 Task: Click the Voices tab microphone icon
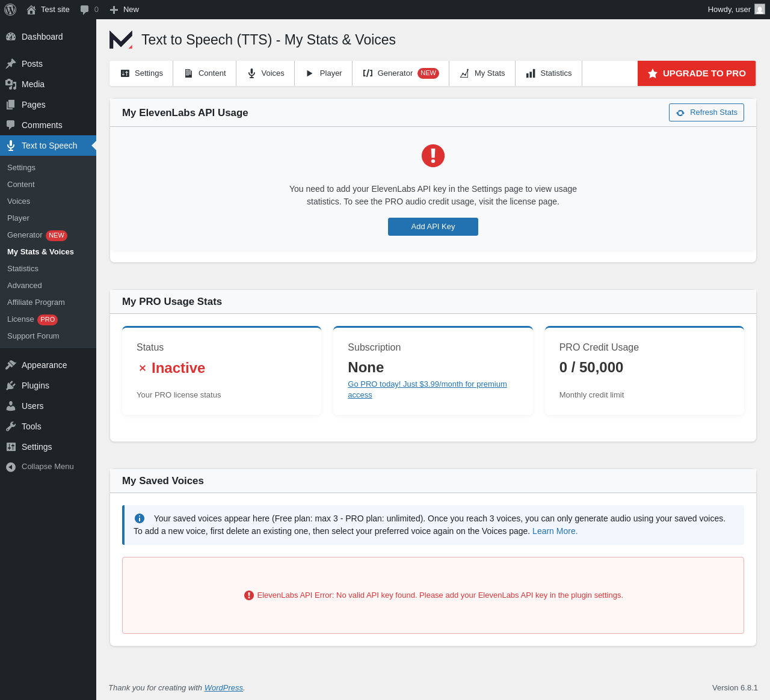[x=251, y=73]
